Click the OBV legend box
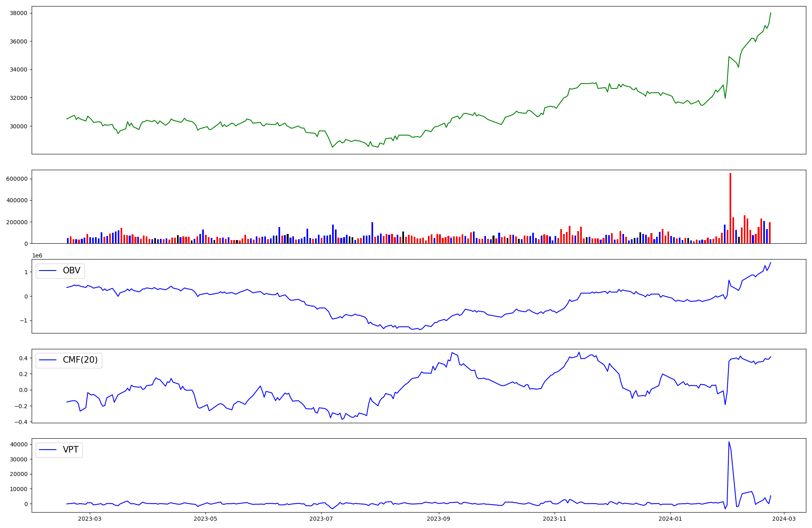This screenshot has height=528, width=812. (60, 271)
